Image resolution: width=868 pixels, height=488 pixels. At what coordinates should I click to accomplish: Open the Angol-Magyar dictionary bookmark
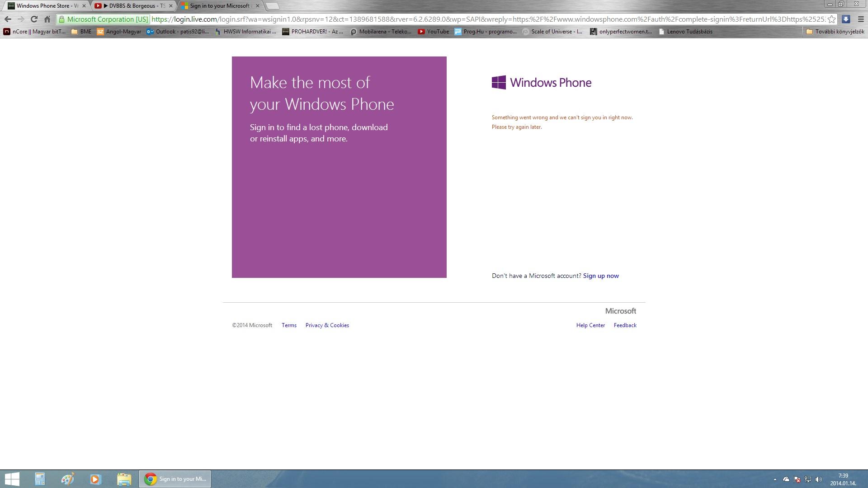click(x=119, y=32)
